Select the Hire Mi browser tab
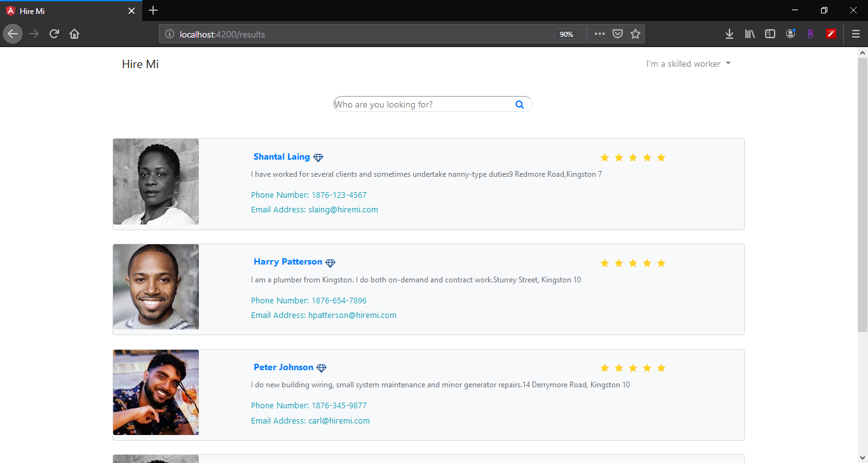868x463 pixels. coord(71,11)
